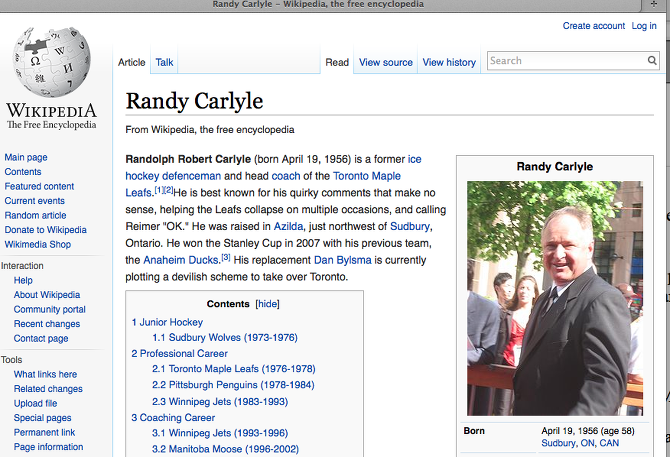The height and width of the screenshot is (457, 670).
Task: Click CAN link in infobox
Action: (x=609, y=443)
